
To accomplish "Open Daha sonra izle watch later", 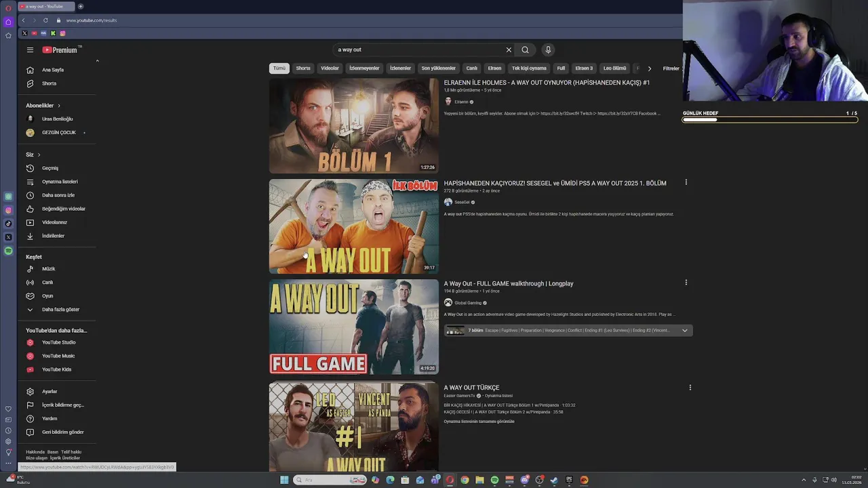I will pyautogui.click(x=58, y=195).
